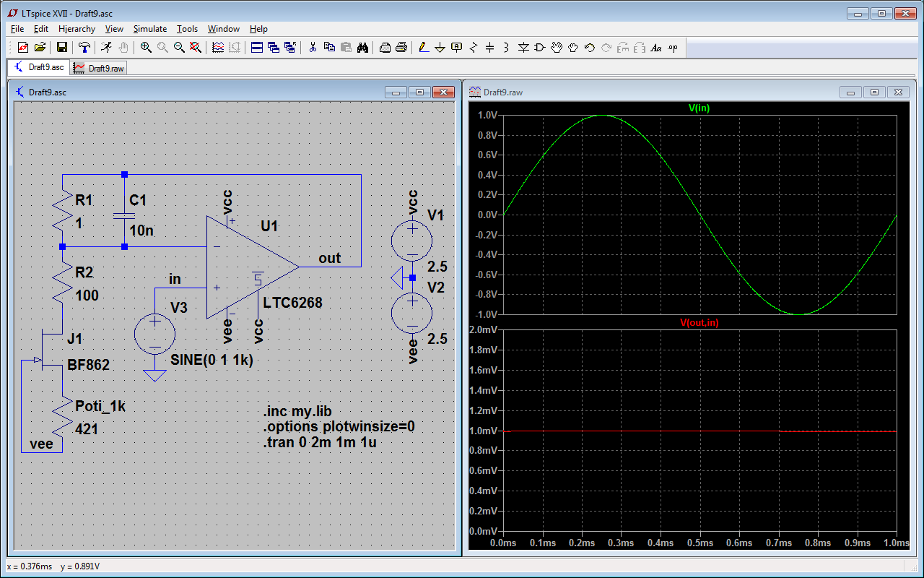Run the simulation with the running-man icon
924x578 pixels.
pos(107,48)
